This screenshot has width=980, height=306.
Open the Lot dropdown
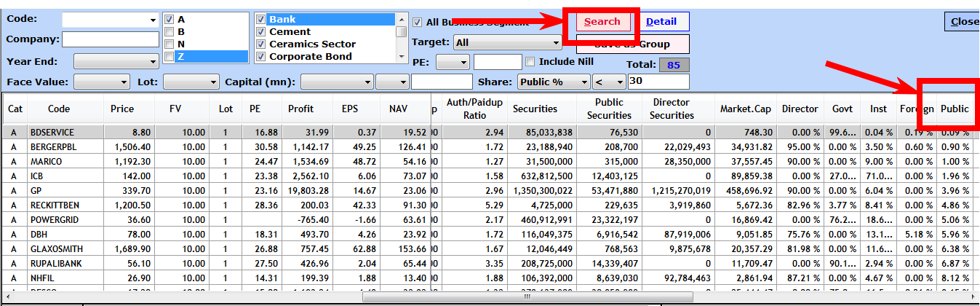pyautogui.click(x=191, y=82)
